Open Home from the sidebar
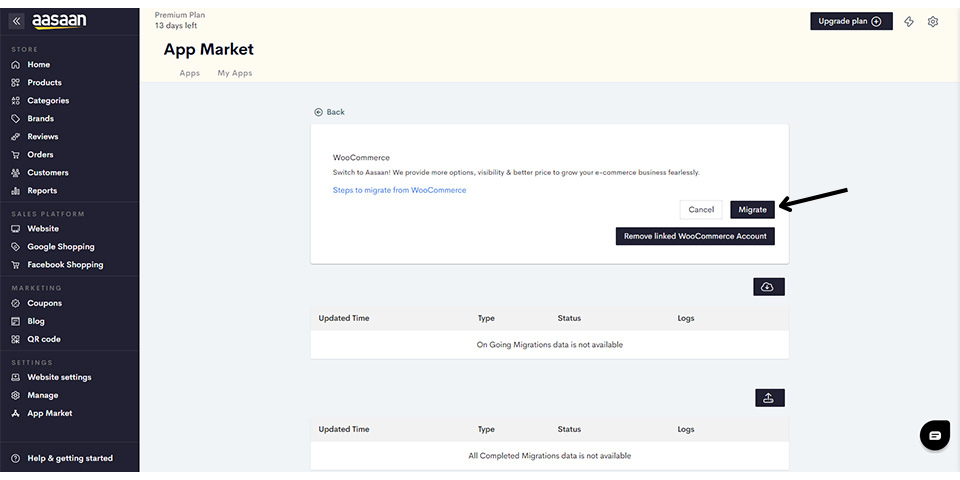The width and height of the screenshot is (960, 480). pos(39,64)
